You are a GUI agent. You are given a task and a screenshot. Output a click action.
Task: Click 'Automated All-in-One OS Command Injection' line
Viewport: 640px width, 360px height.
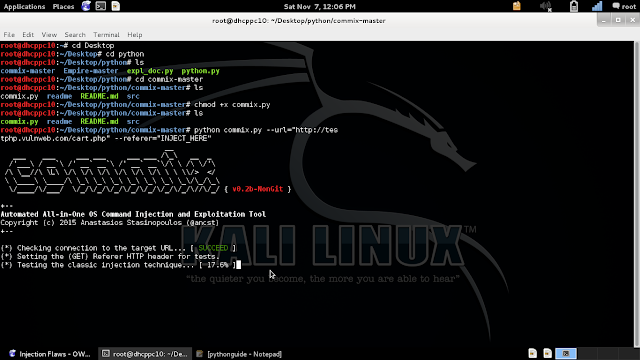tap(133, 214)
